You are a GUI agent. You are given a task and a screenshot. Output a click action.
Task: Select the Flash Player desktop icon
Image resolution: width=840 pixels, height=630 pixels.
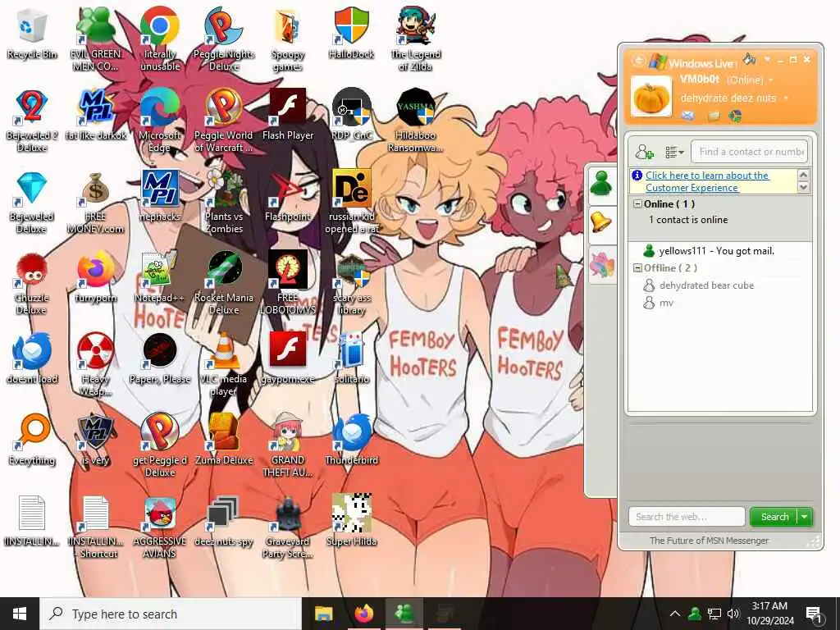[x=288, y=115]
